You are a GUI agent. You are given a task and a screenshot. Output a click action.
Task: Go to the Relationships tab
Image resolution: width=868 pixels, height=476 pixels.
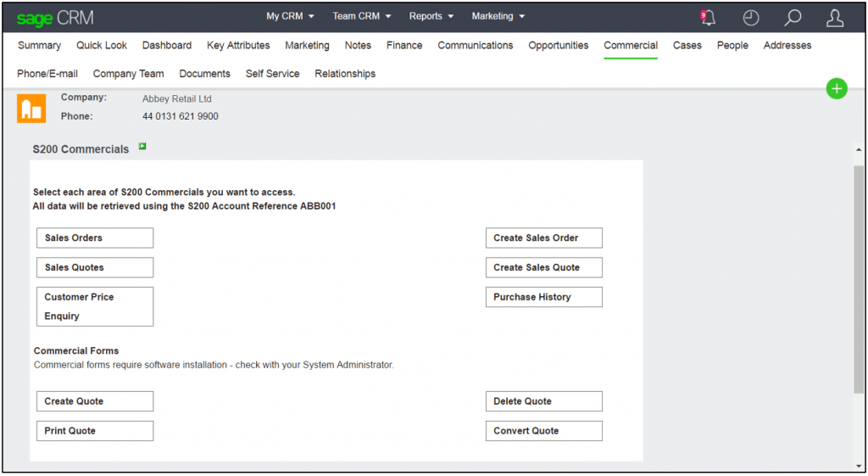pos(345,74)
